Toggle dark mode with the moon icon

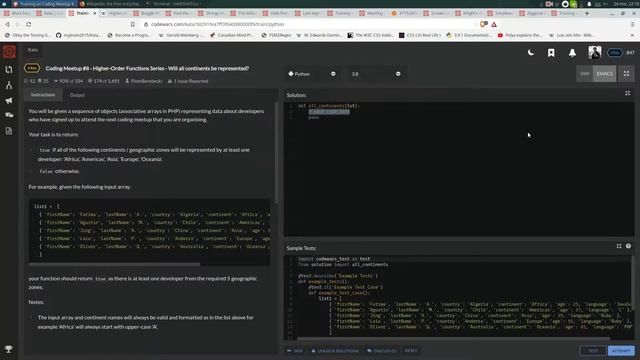tap(531, 53)
